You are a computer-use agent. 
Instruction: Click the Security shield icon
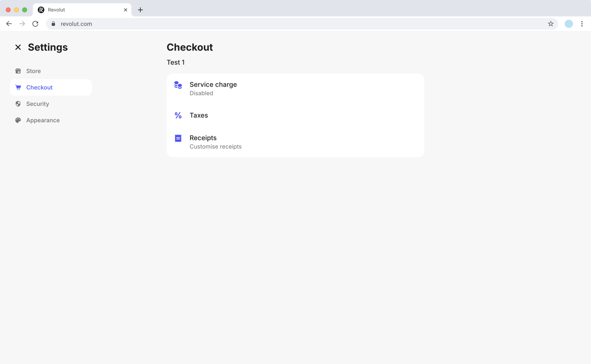(x=18, y=104)
